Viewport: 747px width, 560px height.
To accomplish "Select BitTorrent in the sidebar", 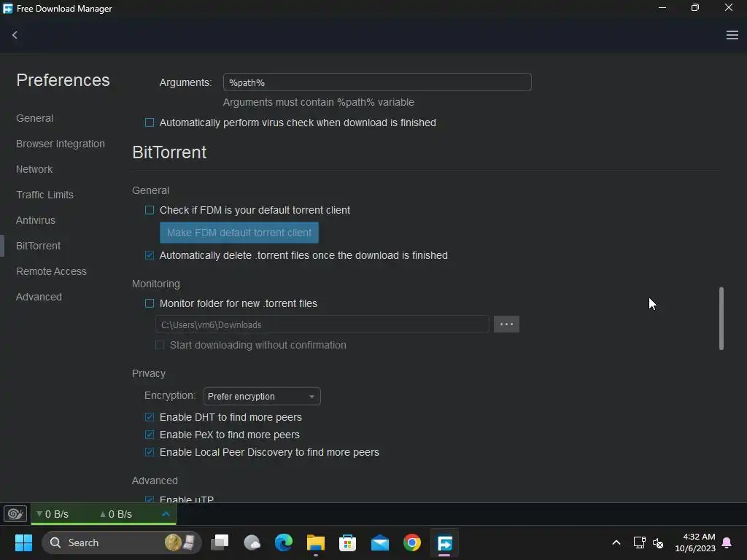I will [x=38, y=246].
